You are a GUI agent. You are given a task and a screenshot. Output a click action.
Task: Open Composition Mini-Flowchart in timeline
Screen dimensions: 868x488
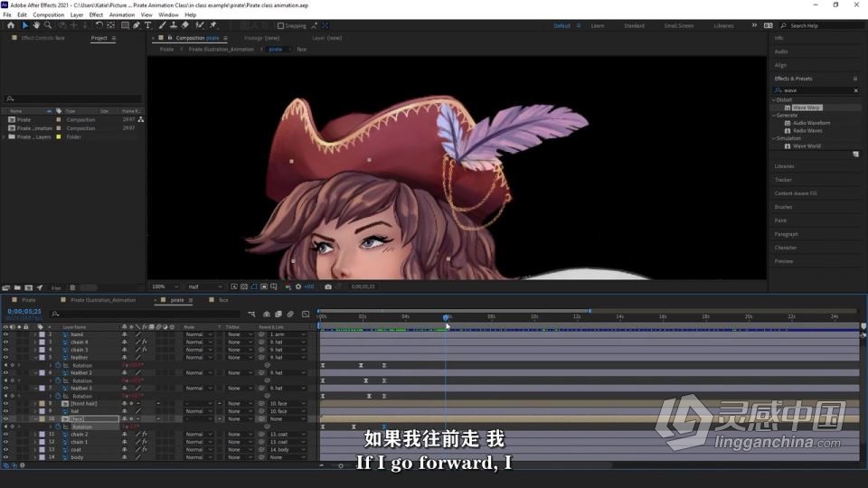pyautogui.click(x=251, y=314)
